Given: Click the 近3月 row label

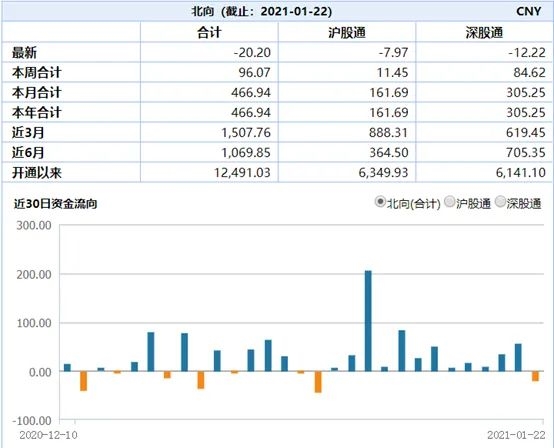Looking at the screenshot, I should coord(28,132).
